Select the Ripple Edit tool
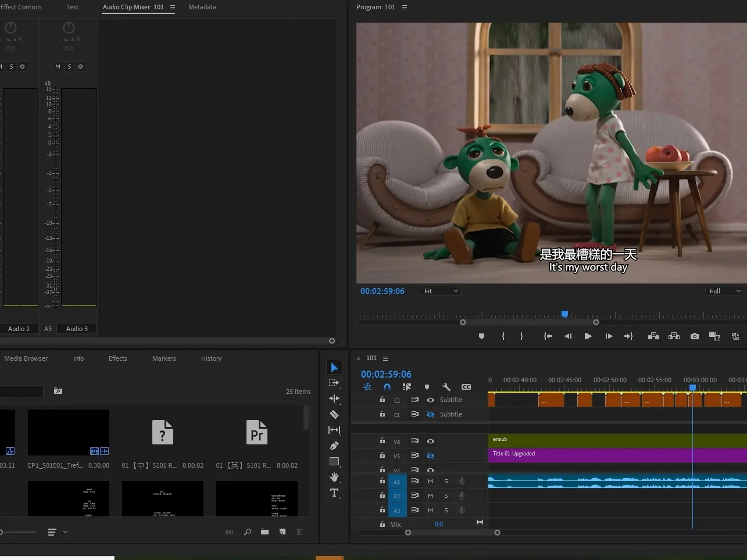The width and height of the screenshot is (747, 560). tap(334, 399)
